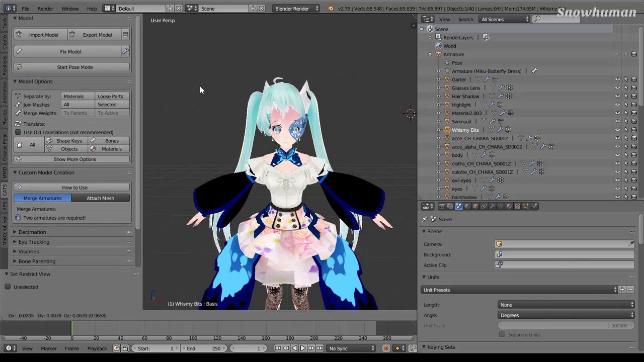Open the Window menu
The image size is (644, 362).
70,9
